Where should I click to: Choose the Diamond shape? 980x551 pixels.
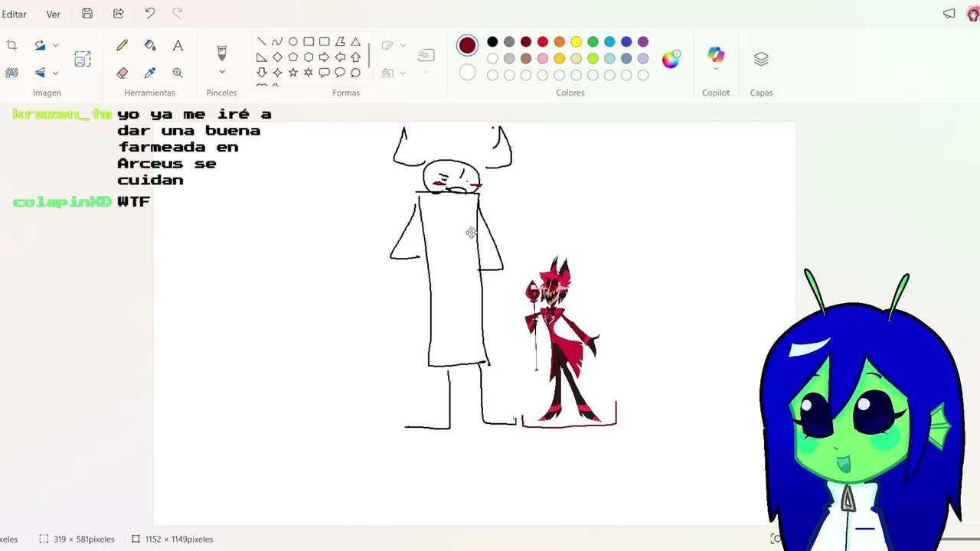(277, 57)
